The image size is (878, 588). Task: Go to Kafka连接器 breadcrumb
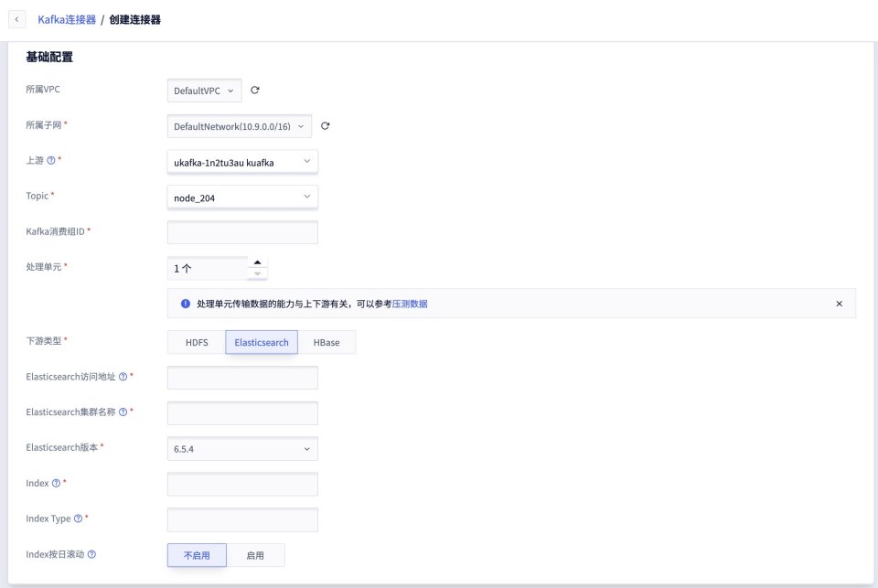click(x=67, y=19)
